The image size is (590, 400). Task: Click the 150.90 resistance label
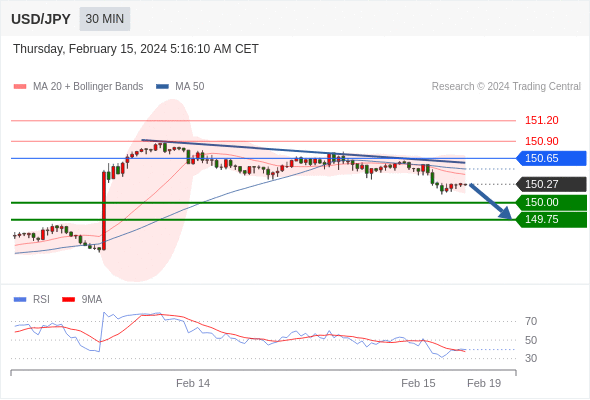tap(541, 141)
